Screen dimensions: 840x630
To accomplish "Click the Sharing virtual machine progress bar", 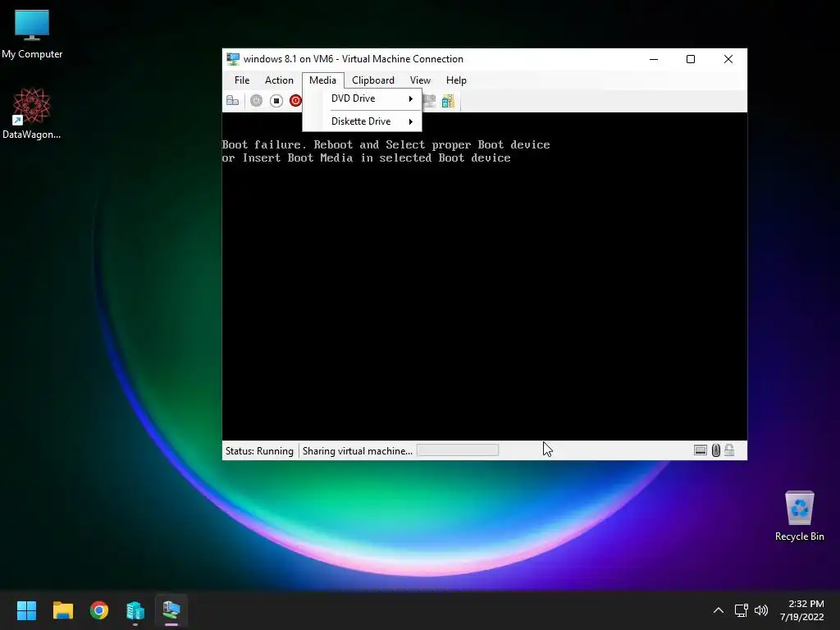I will click(x=458, y=450).
